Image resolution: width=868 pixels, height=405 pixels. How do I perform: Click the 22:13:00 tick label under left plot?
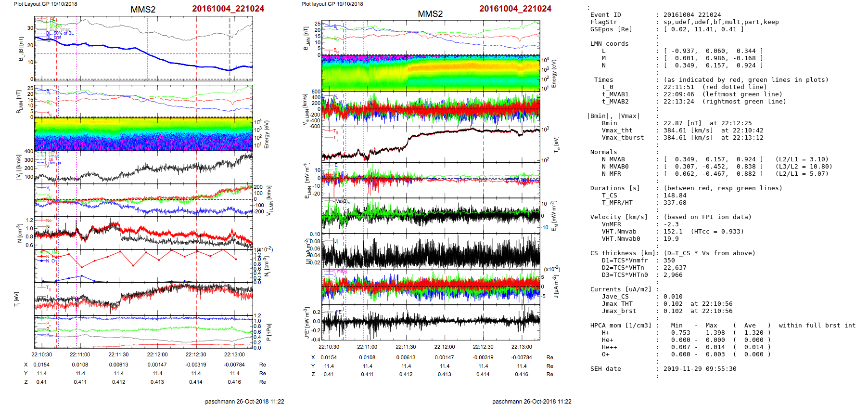[x=234, y=354]
